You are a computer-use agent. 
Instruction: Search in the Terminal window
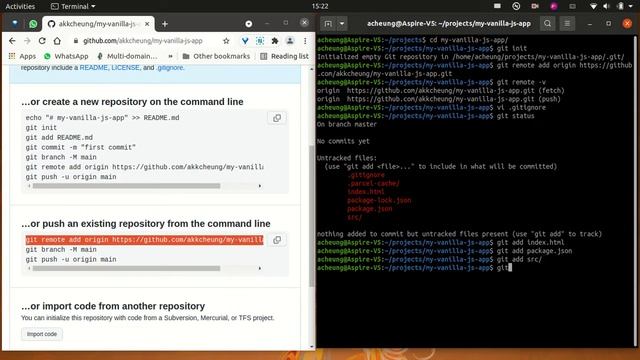coord(547,24)
